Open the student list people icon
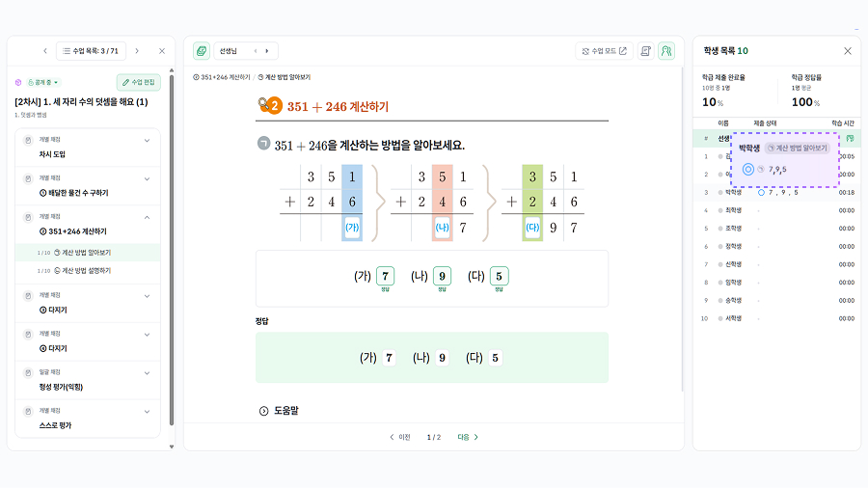 [666, 51]
